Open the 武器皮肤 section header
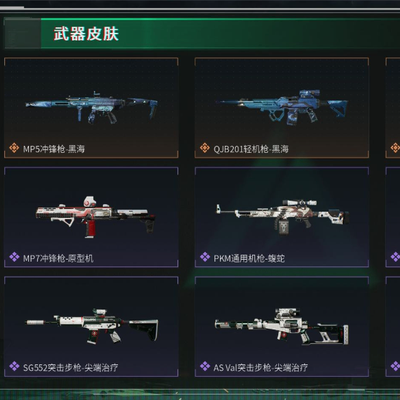 (x=86, y=34)
